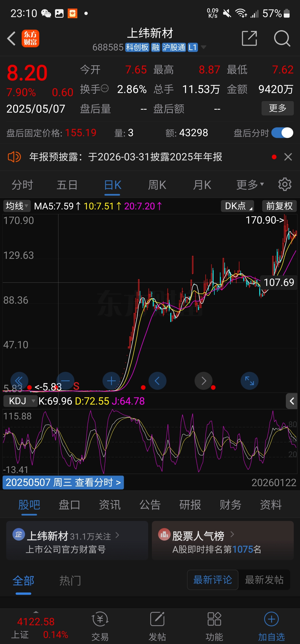Expand chart to fullscreen icon

250,381
